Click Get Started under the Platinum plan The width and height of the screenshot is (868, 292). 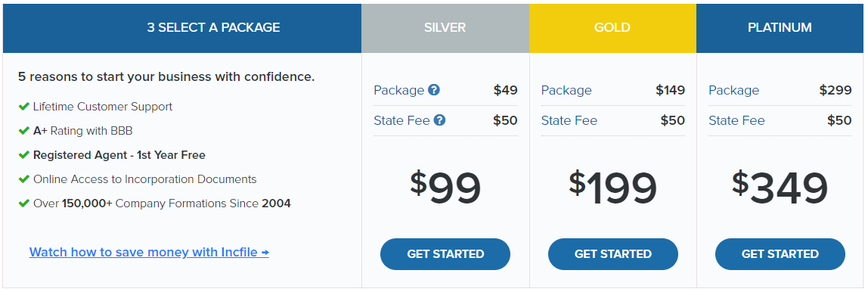(x=780, y=253)
